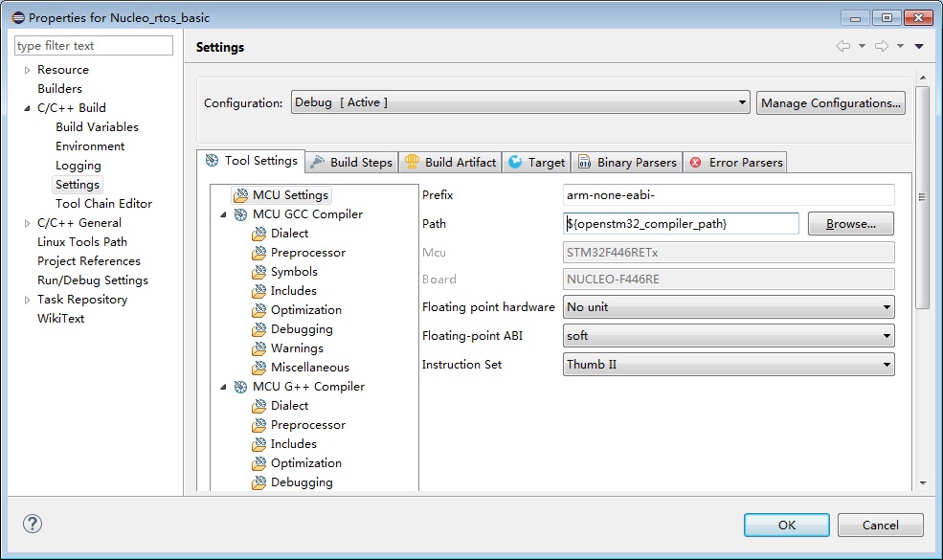The image size is (943, 560).
Task: Open Floating point hardware dropdown
Action: click(x=729, y=307)
